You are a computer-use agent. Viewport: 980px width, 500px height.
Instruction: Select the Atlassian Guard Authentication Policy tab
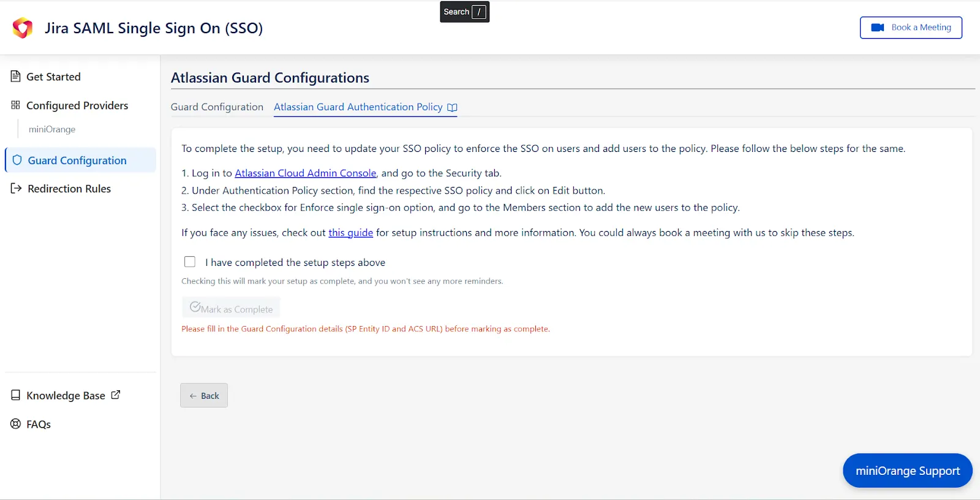(x=366, y=107)
